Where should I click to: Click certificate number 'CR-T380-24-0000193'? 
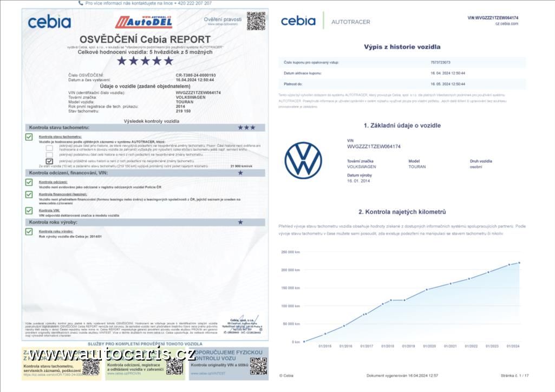(x=195, y=75)
